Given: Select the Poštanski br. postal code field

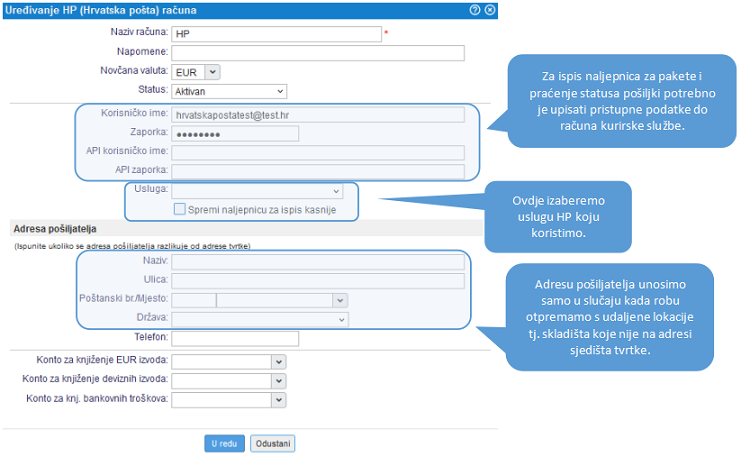Looking at the screenshot, I should click(x=194, y=300).
